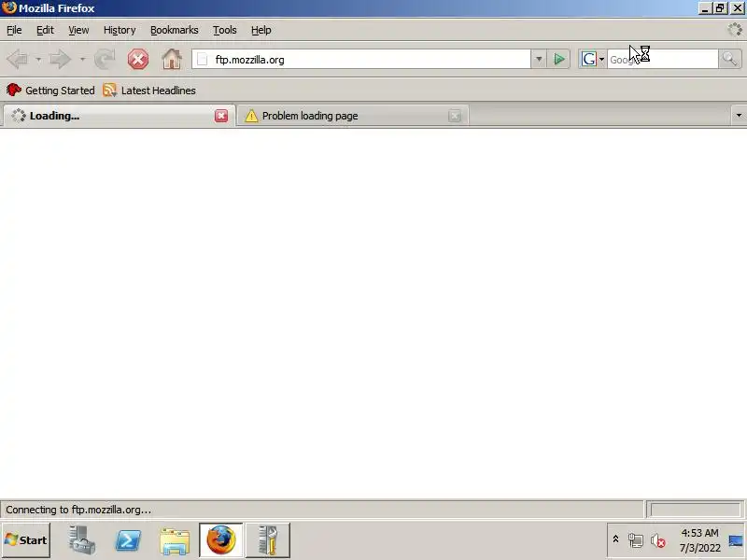The width and height of the screenshot is (747, 560).
Task: Close the Loading... tab
Action: (221, 116)
